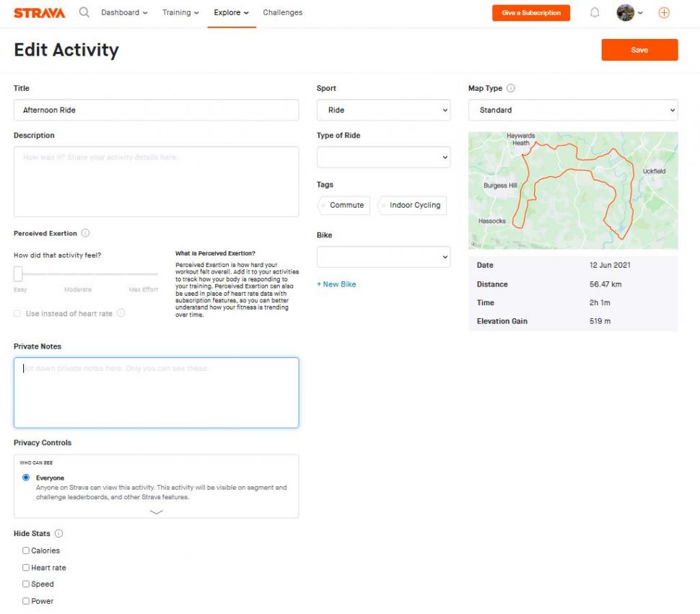Click the Private Notes text area

click(156, 392)
